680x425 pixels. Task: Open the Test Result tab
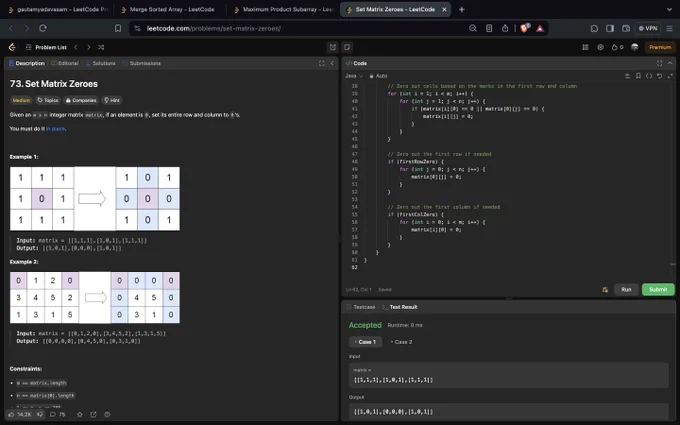pyautogui.click(x=400, y=307)
